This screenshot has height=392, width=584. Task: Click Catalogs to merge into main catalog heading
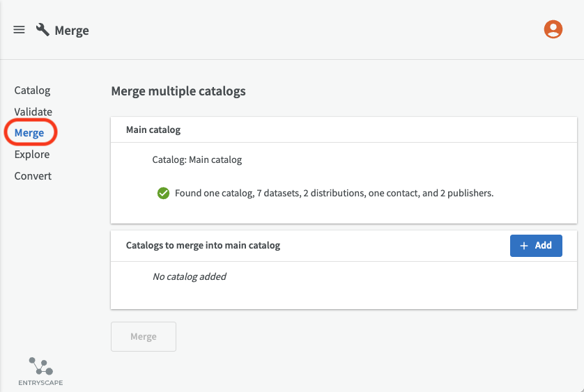coord(203,245)
